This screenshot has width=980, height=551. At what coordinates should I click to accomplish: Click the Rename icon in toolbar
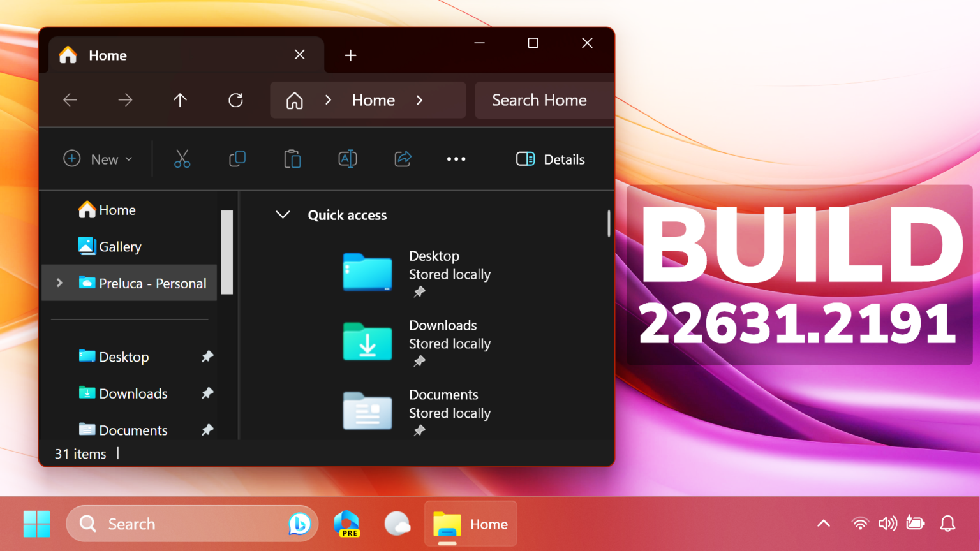tap(348, 159)
